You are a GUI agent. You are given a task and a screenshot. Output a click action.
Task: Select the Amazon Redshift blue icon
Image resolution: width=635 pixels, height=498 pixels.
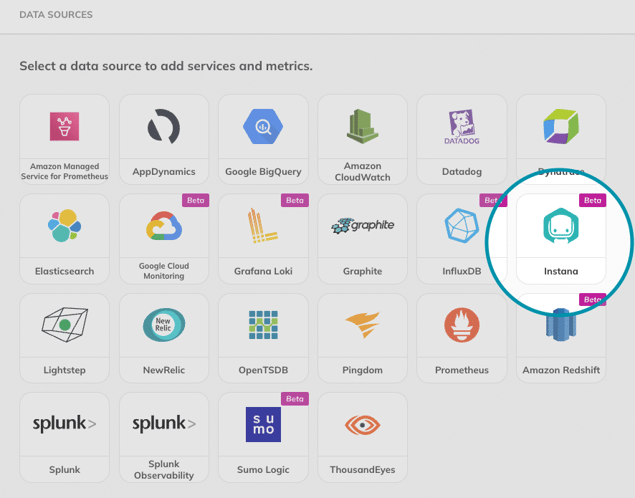point(561,325)
